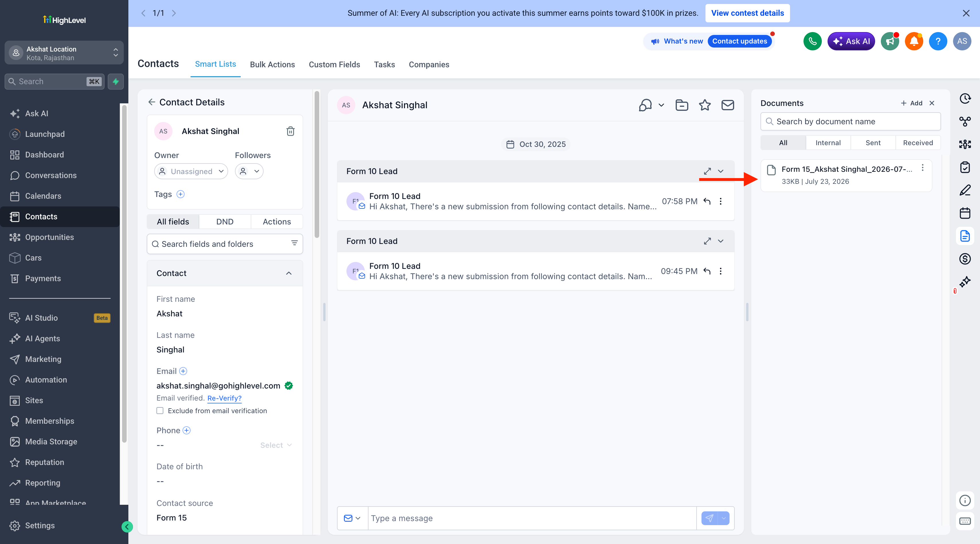Click the lightning bolt quick actions button

[x=116, y=81]
